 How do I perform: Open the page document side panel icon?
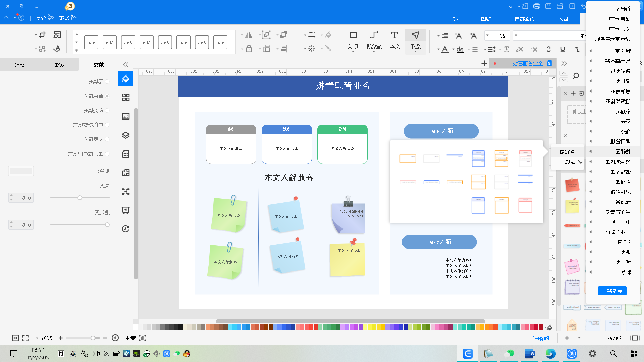[x=126, y=154]
